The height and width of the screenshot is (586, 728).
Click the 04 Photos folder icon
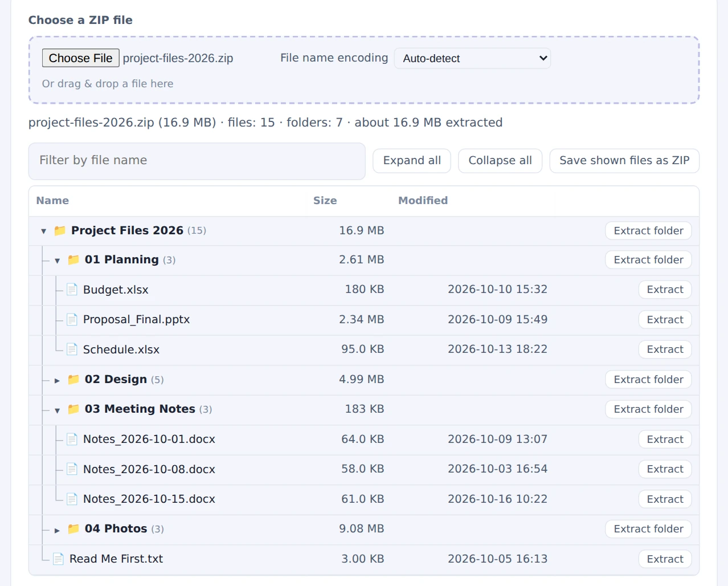73,529
